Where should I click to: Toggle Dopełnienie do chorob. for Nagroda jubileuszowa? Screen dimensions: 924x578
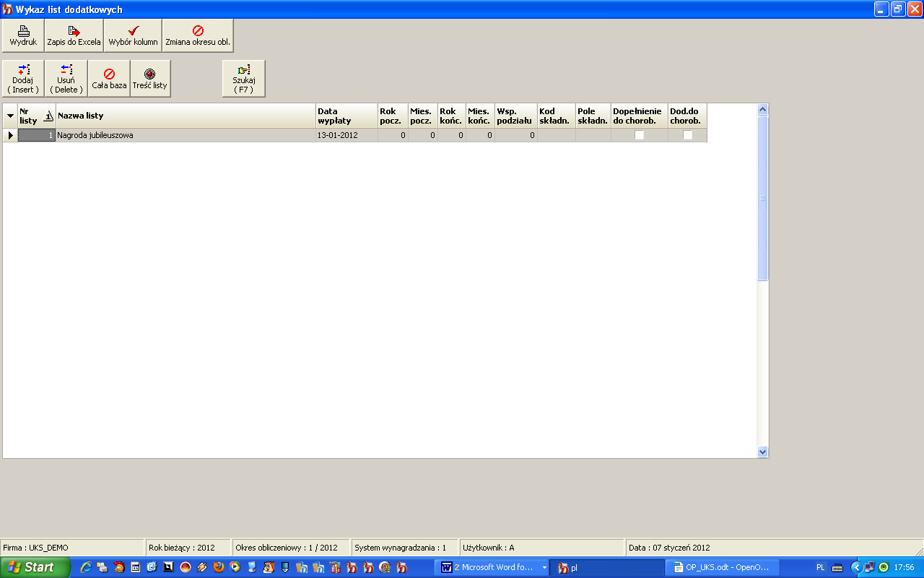tap(639, 135)
